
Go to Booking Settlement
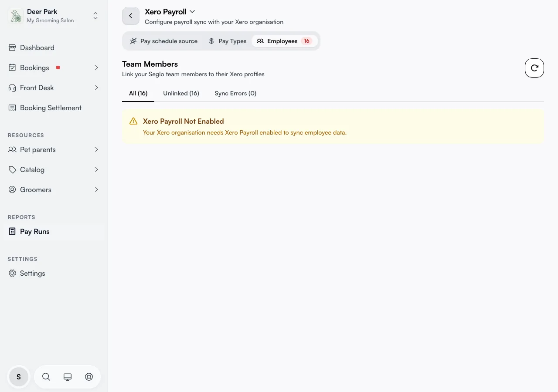click(54, 108)
